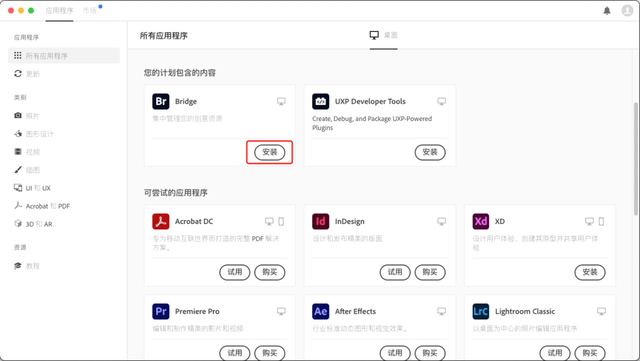
Task: Start InDesign trial with 试用
Action: (x=395, y=272)
